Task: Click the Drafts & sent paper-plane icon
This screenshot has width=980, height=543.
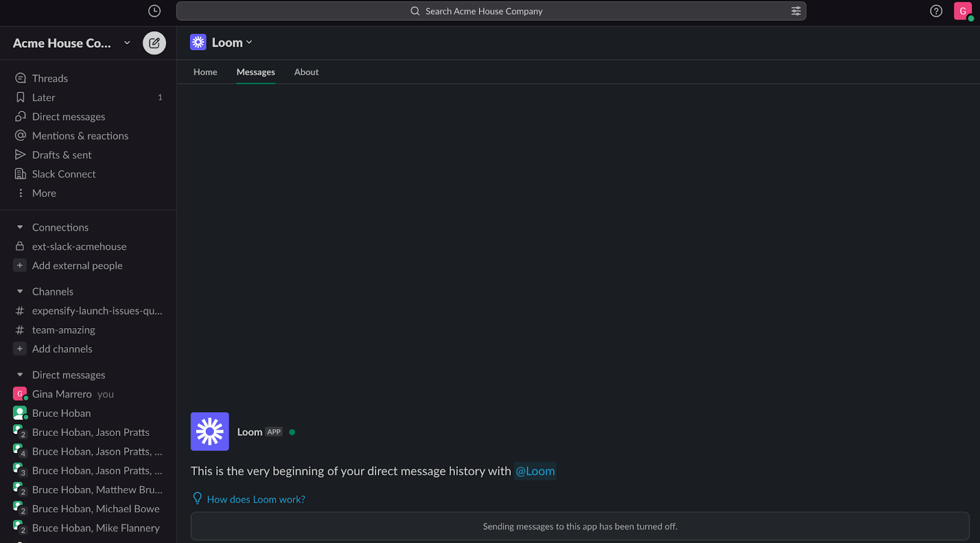Action: point(20,154)
